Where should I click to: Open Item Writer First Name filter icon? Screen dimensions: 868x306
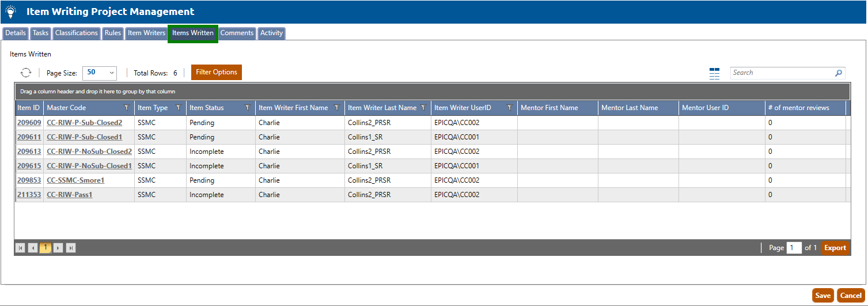pyautogui.click(x=336, y=108)
